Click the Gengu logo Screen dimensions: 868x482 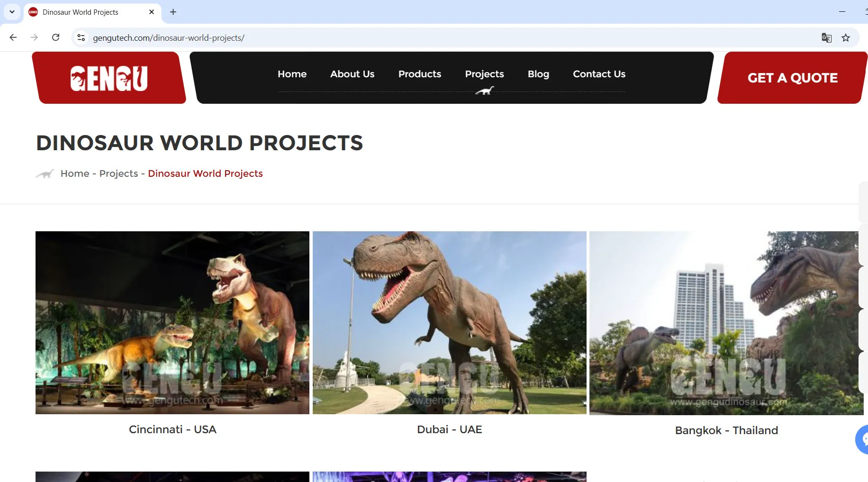coord(109,78)
